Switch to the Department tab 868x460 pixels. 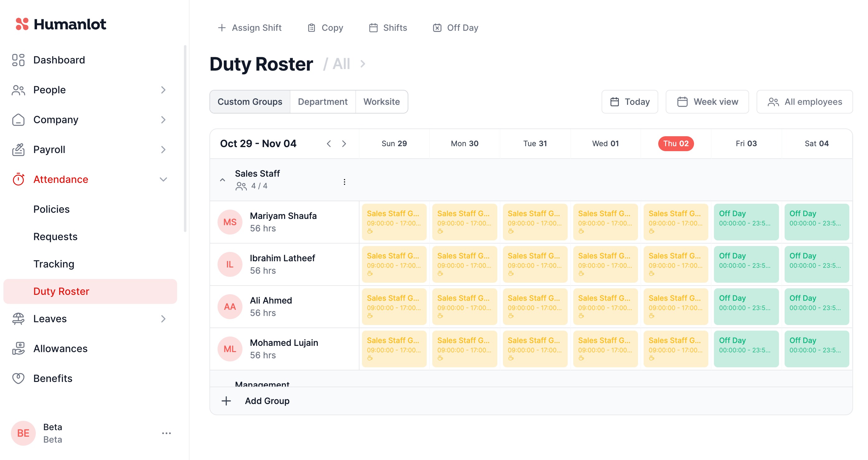click(322, 102)
